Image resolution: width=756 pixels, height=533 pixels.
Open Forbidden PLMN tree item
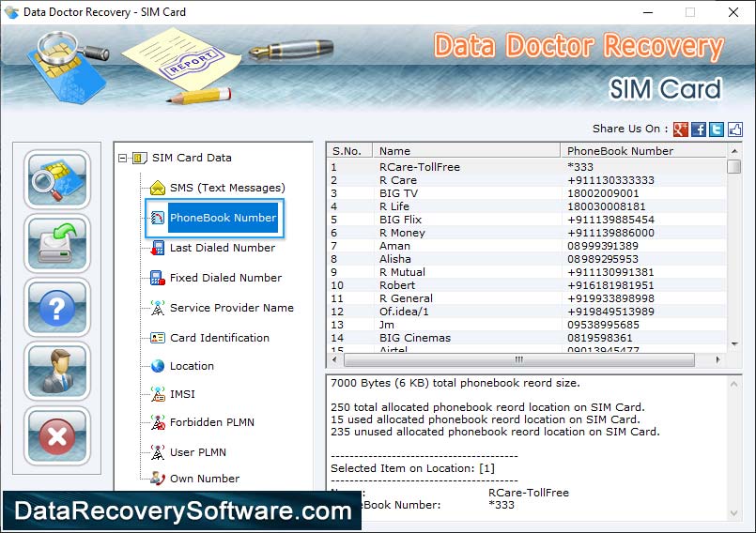pos(211,422)
